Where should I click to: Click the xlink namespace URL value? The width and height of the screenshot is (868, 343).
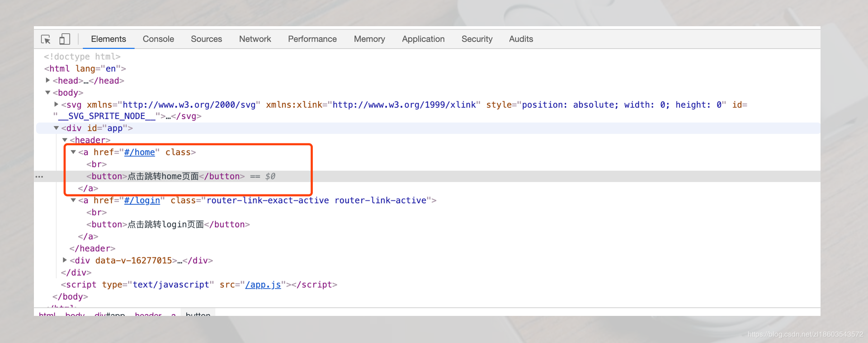point(404,105)
